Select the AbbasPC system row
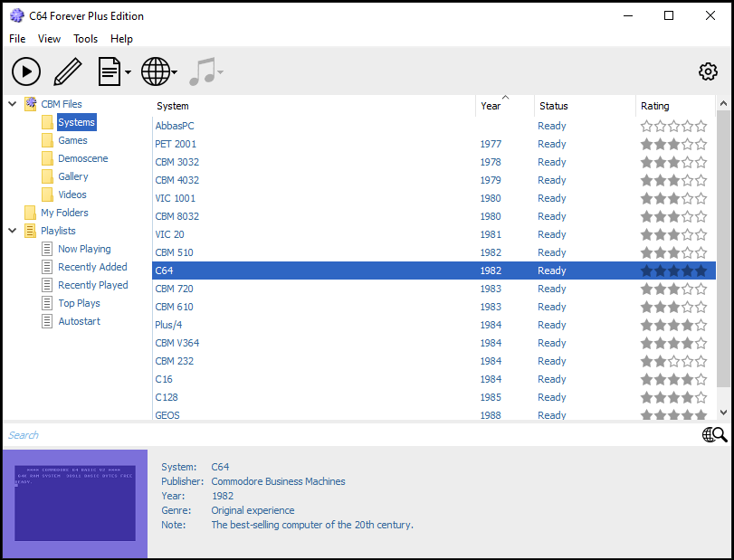 point(434,126)
